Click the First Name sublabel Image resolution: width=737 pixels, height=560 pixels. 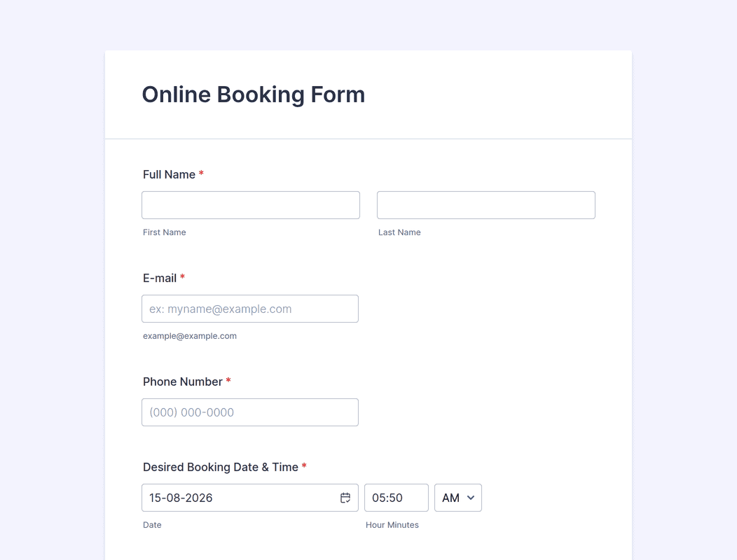(x=164, y=232)
